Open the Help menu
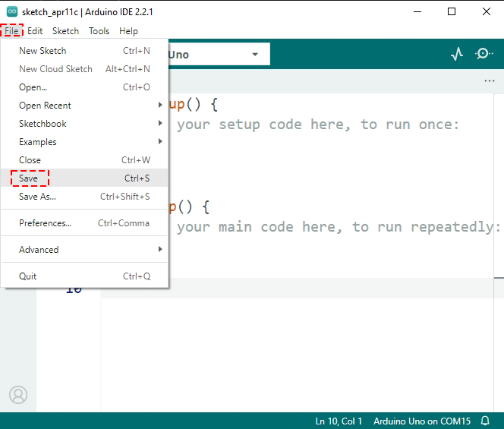Viewport: 504px width, 429px height. click(128, 31)
